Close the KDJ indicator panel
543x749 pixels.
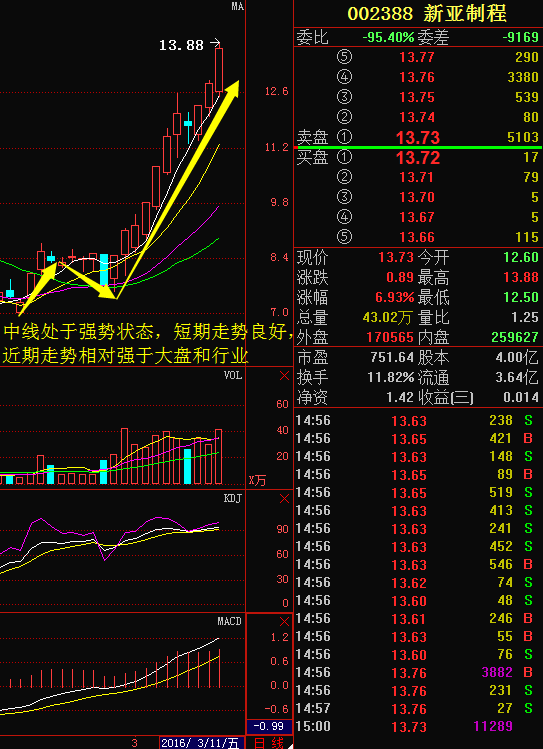[x=284, y=499]
